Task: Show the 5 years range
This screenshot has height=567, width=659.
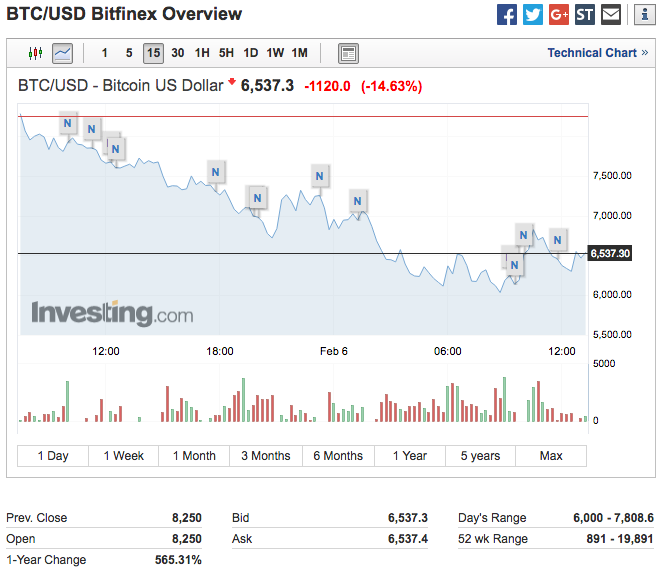Action: (x=480, y=456)
